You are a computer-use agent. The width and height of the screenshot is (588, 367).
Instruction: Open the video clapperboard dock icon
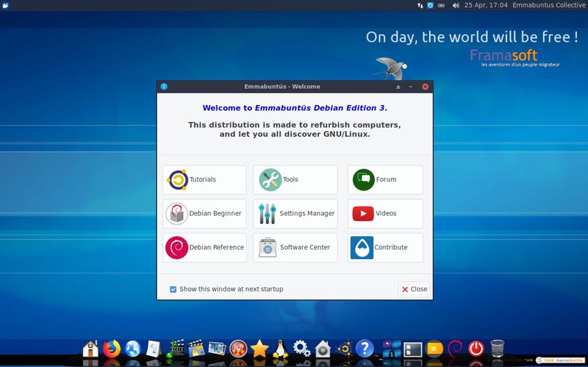click(196, 348)
